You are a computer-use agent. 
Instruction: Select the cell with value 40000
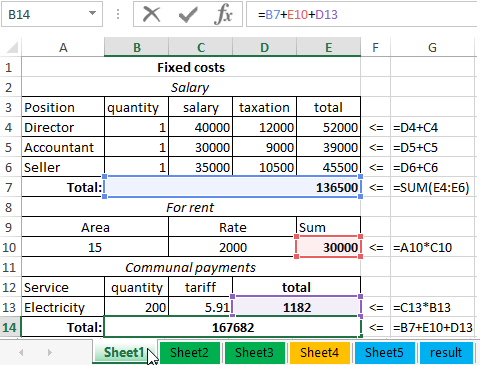click(201, 127)
